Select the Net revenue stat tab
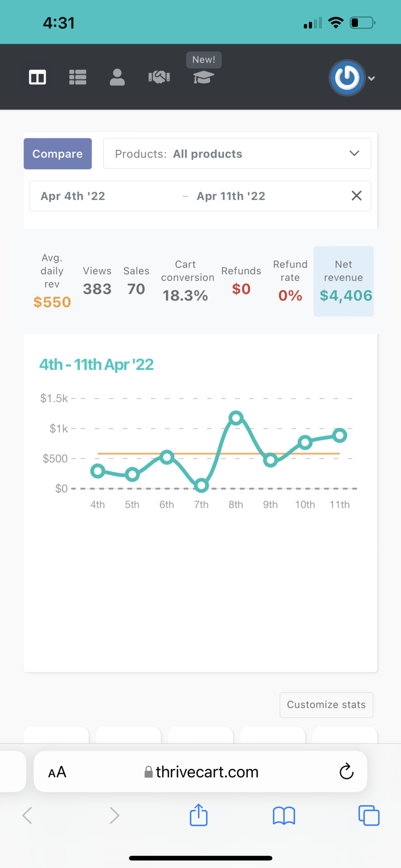The height and width of the screenshot is (868, 401). (x=344, y=281)
